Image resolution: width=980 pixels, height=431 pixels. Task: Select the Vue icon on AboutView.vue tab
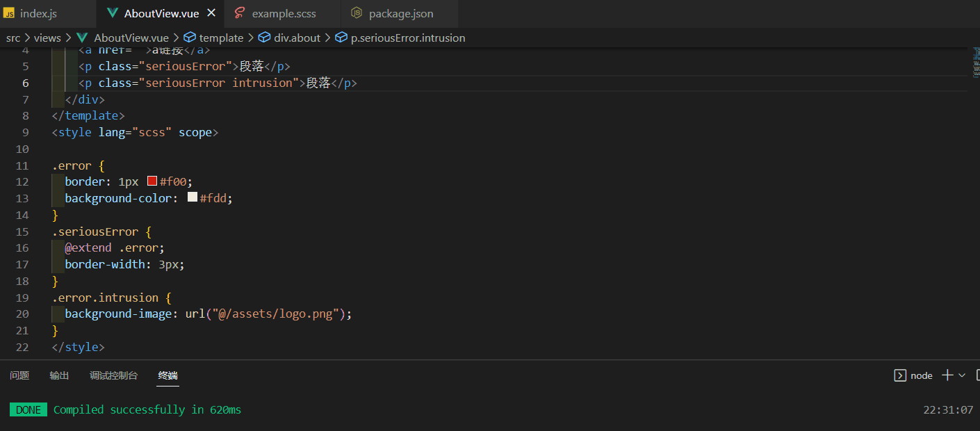(x=113, y=12)
